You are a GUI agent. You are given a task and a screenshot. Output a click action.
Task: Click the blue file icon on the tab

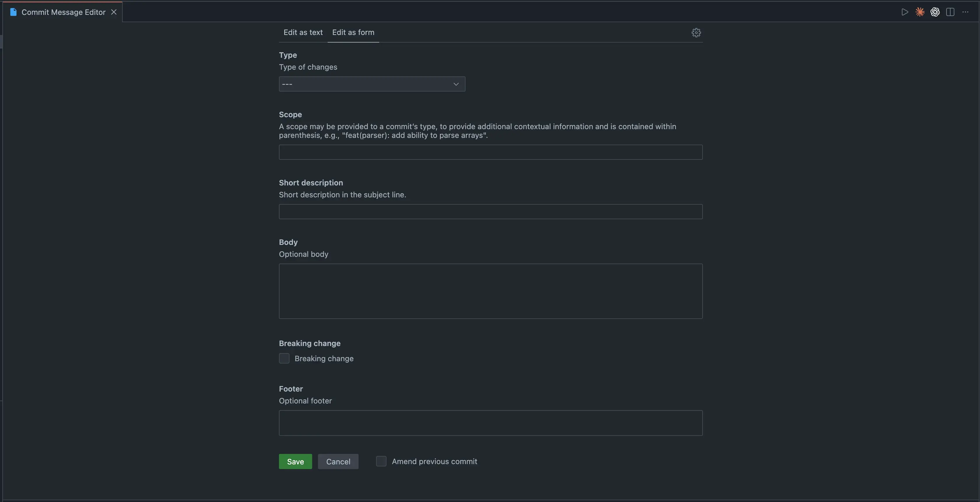tap(13, 12)
